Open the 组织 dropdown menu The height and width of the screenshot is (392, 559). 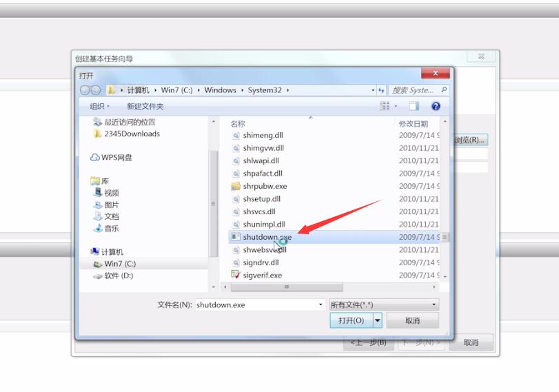click(99, 106)
